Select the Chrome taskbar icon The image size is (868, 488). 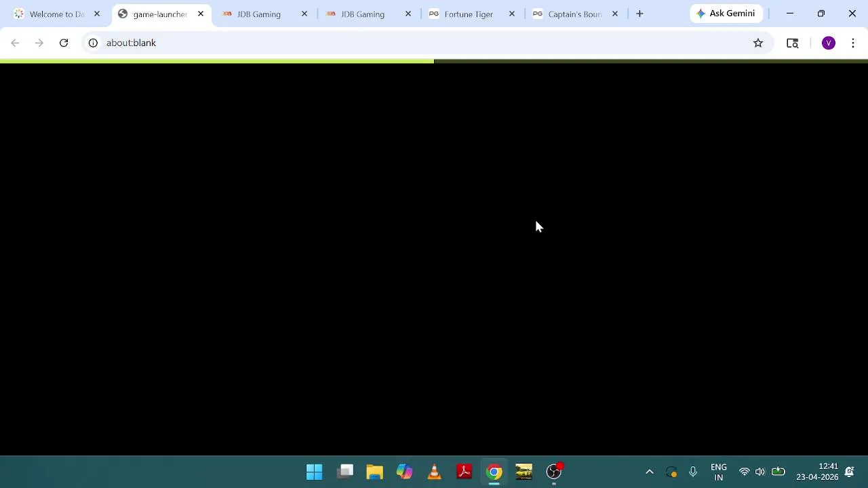494,472
